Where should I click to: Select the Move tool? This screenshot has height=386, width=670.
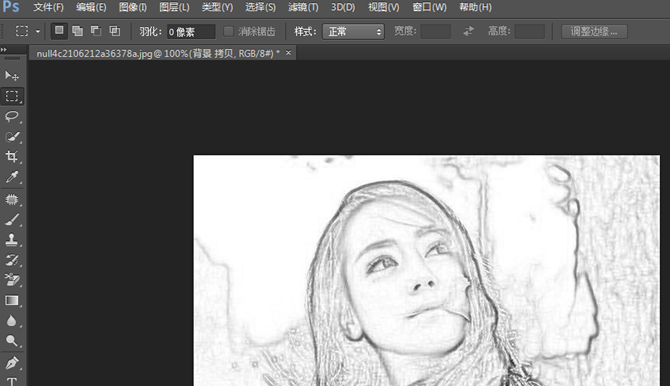[12, 76]
